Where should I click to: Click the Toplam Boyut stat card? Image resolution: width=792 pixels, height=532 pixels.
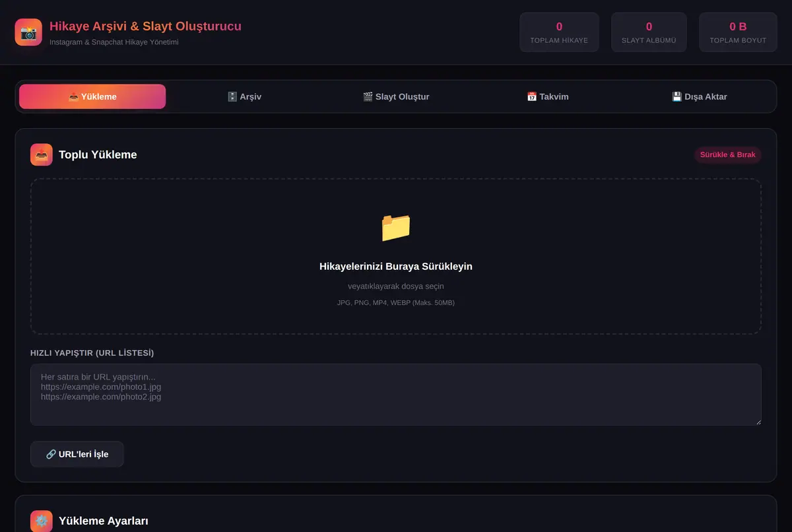[738, 32]
